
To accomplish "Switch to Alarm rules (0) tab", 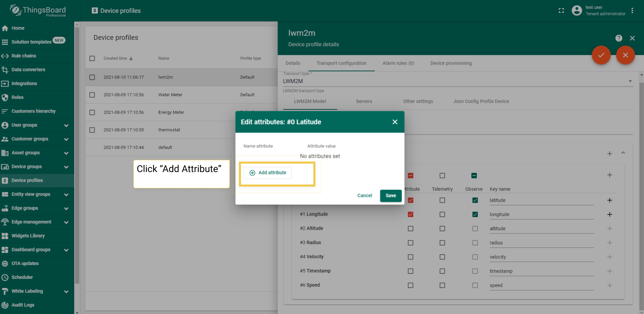I will click(x=398, y=63).
